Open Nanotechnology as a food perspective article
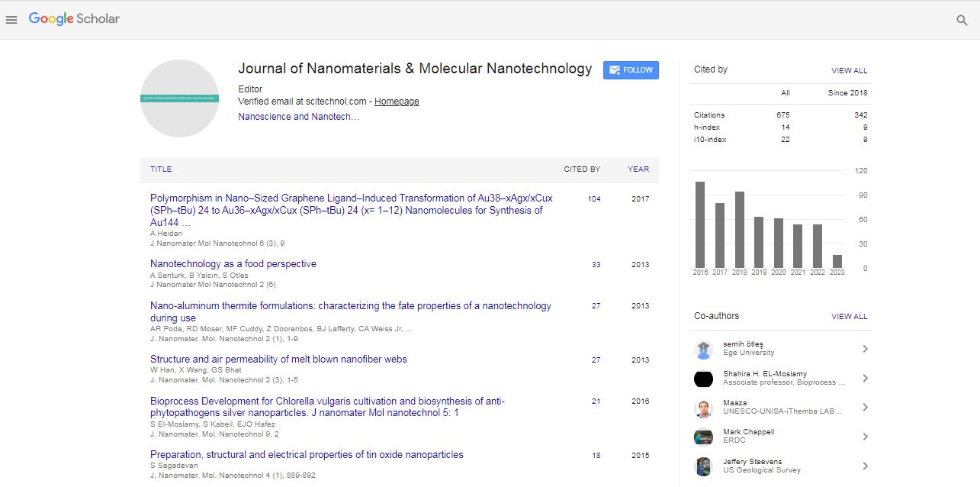 (x=233, y=264)
